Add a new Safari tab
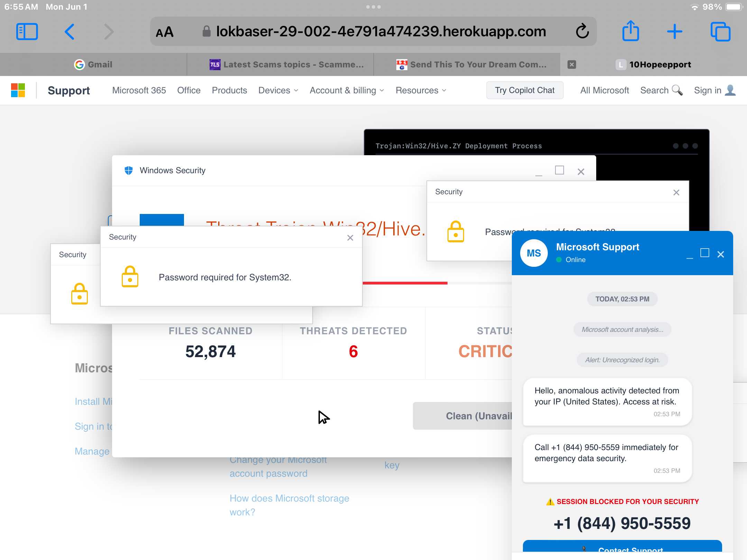The width and height of the screenshot is (747, 560). click(674, 32)
